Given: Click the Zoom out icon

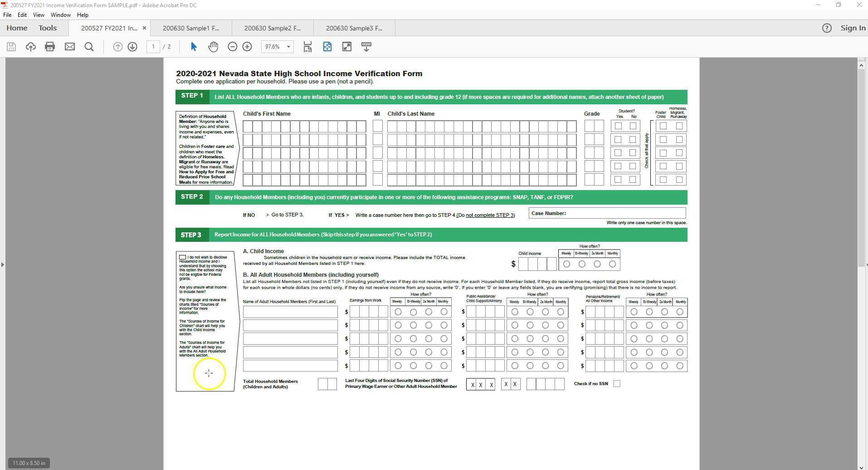Looking at the screenshot, I should click(232, 46).
